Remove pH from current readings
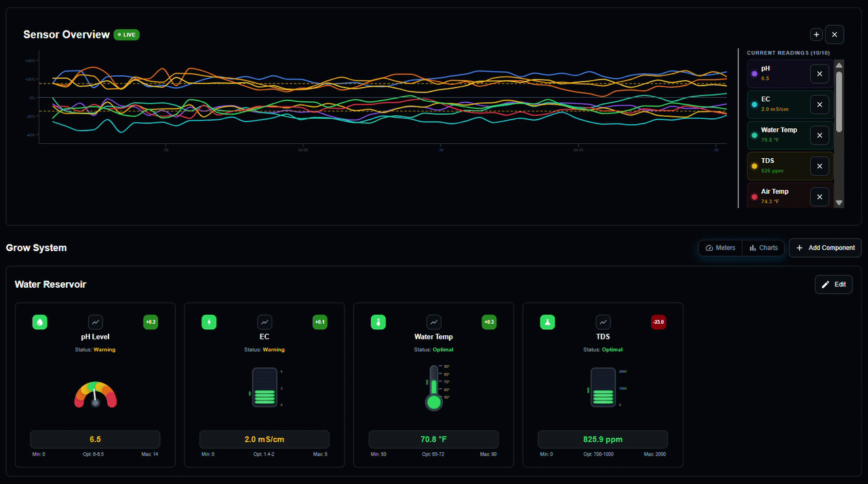Screen dimensions: 868x484 tap(819, 74)
